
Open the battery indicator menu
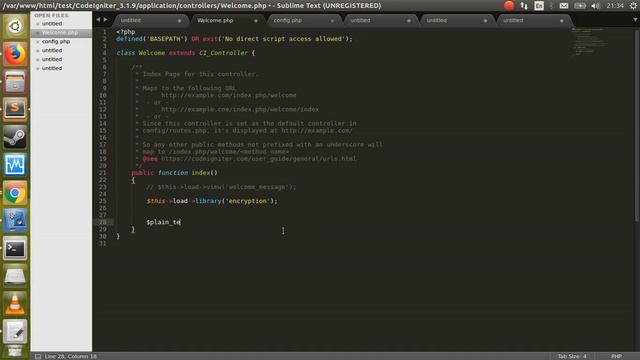(580, 6)
